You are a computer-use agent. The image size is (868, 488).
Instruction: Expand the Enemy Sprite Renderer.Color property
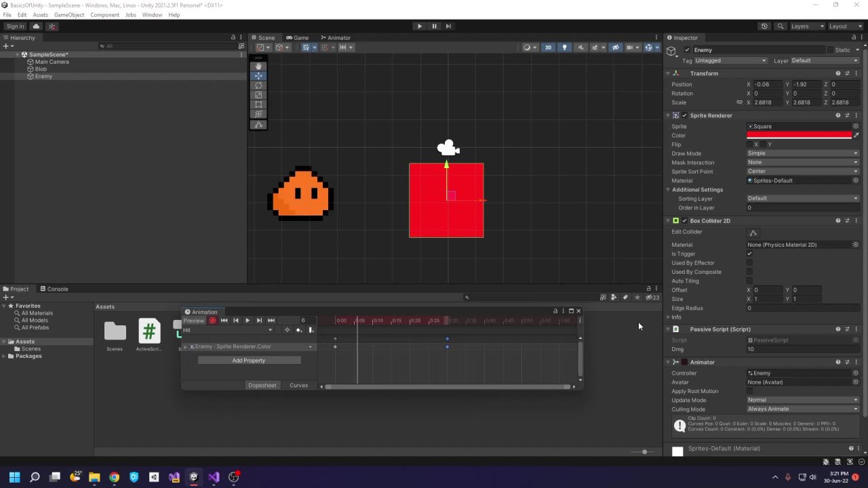[x=186, y=347]
